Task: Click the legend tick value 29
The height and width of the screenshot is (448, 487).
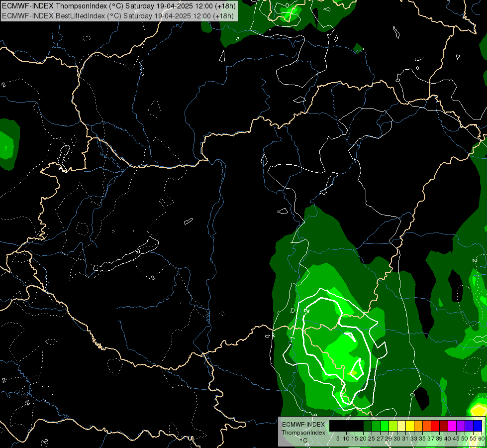Action: click(389, 439)
